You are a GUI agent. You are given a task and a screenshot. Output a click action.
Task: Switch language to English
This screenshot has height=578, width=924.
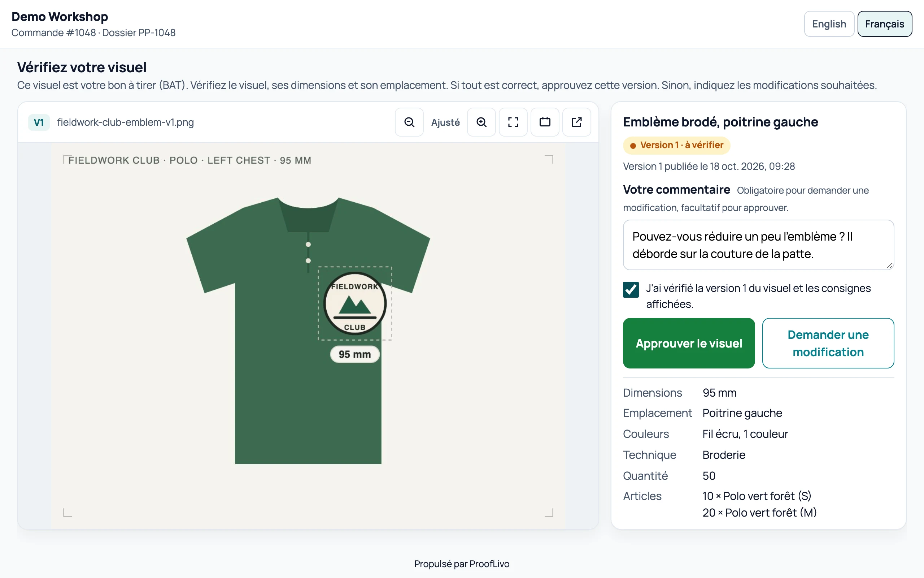(829, 24)
